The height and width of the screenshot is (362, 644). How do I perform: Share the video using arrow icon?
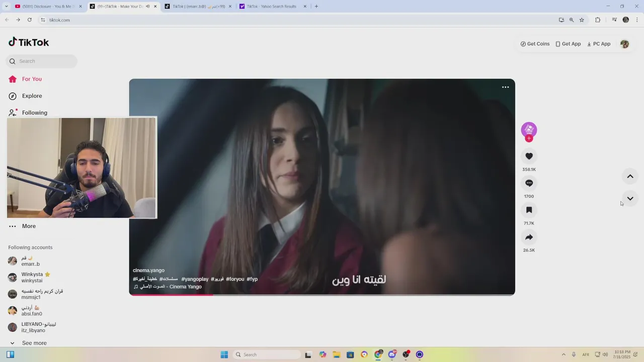(x=529, y=237)
